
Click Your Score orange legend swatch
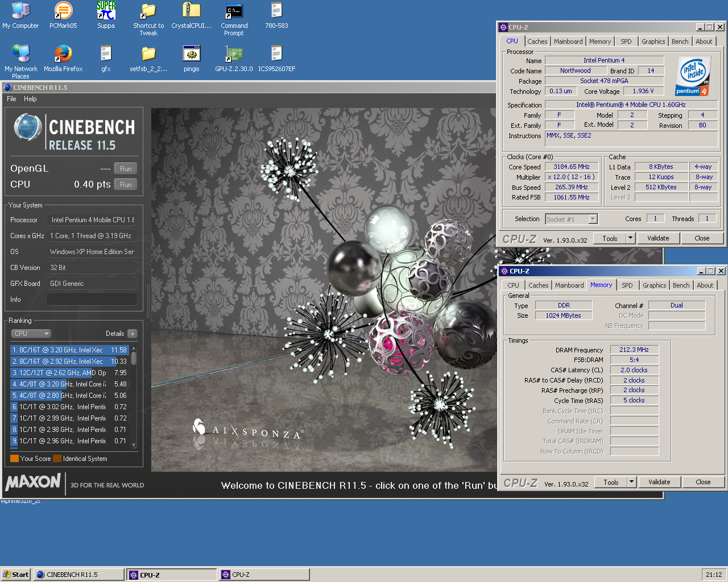(x=14, y=459)
